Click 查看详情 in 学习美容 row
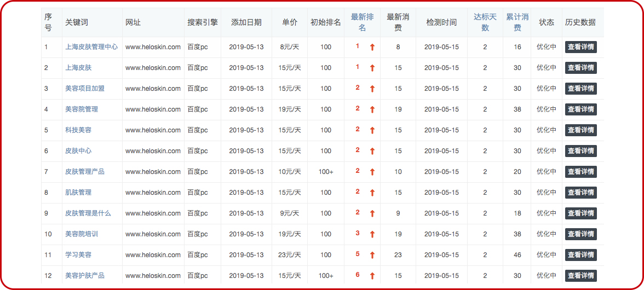Viewport: 644px width, 290px height. pyautogui.click(x=580, y=255)
